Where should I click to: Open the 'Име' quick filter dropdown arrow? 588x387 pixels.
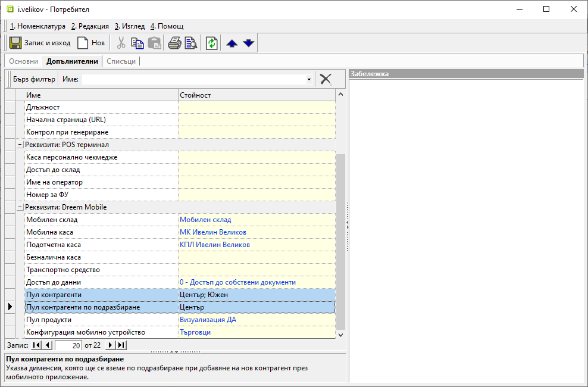point(309,79)
